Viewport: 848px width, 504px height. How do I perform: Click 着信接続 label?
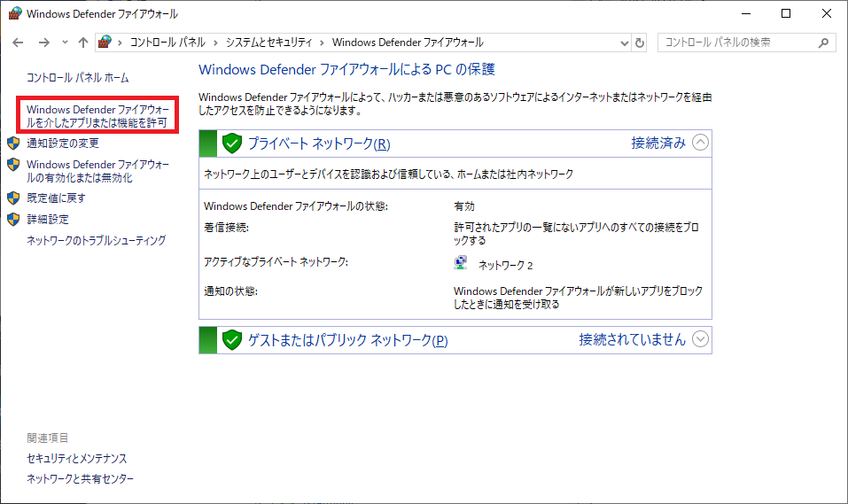coord(226,228)
